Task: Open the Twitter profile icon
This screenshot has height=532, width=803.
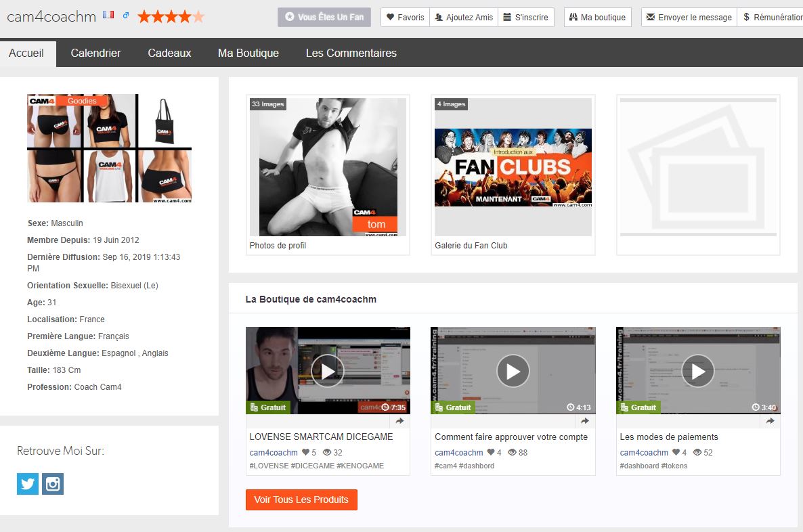Action: point(28,484)
